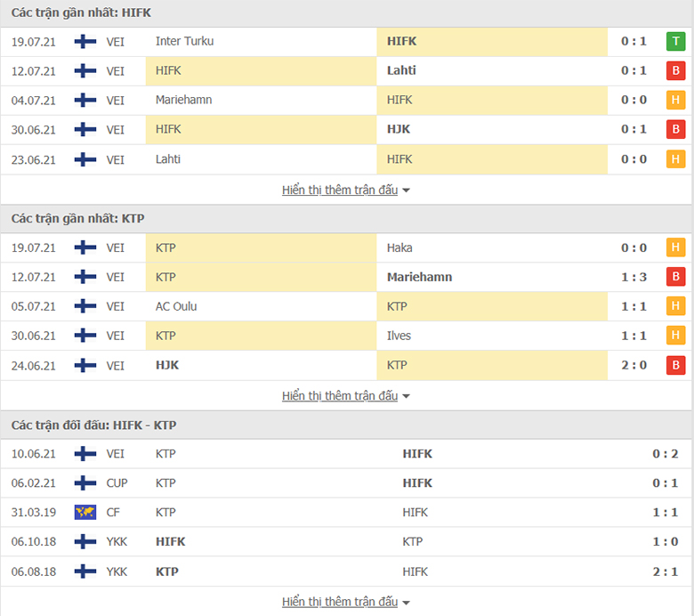Viewport: 694px width, 616px height.
Task: Click the orange H badge for Mariehamn vs HIFK
Action: tap(676, 101)
